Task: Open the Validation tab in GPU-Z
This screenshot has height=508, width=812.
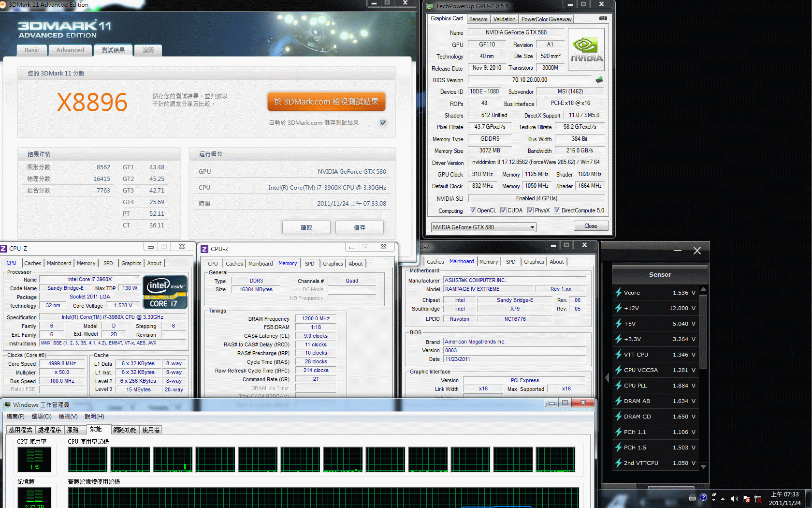Action: pyautogui.click(x=504, y=19)
